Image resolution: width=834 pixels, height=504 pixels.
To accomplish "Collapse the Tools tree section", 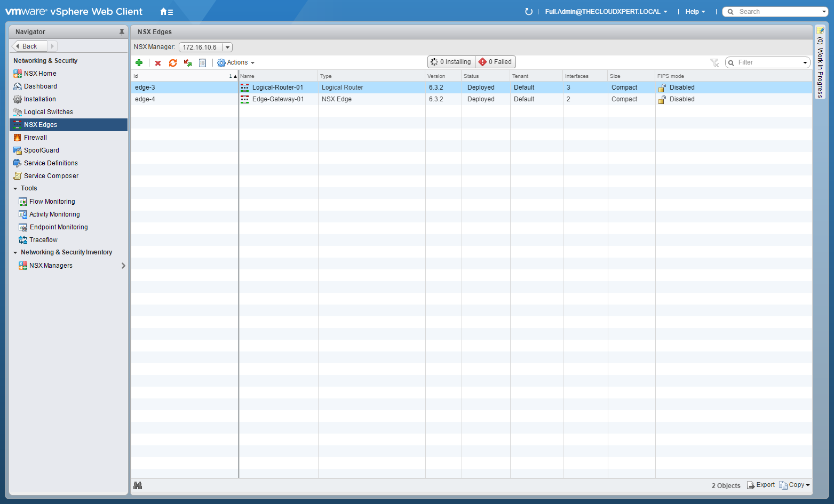I will coord(15,189).
